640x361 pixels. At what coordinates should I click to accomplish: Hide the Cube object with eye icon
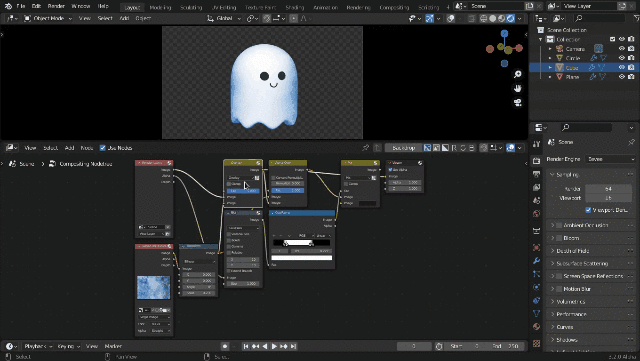[x=622, y=67]
